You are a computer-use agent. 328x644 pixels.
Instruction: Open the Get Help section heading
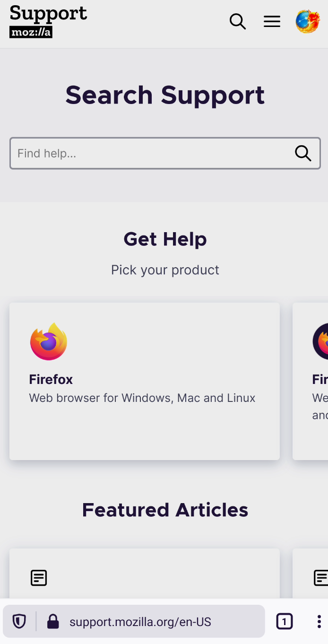pyautogui.click(x=164, y=239)
